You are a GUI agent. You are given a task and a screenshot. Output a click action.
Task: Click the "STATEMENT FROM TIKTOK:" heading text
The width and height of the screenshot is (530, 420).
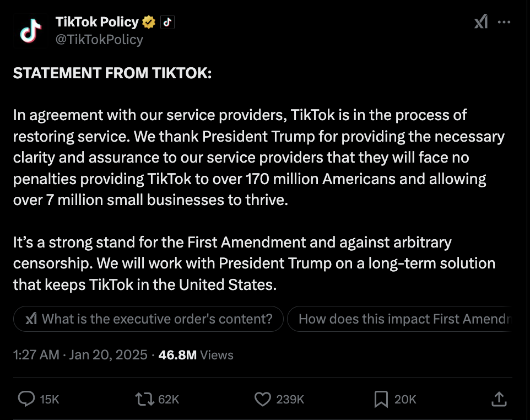(112, 73)
